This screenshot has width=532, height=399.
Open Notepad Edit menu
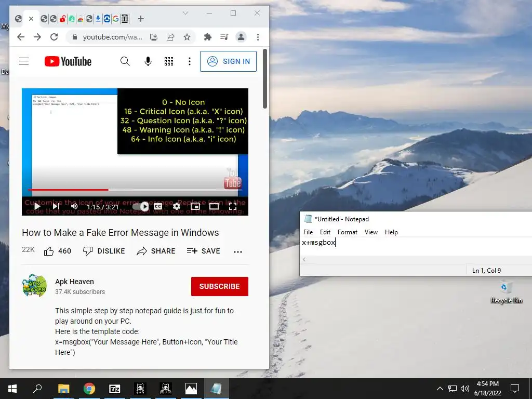click(325, 232)
